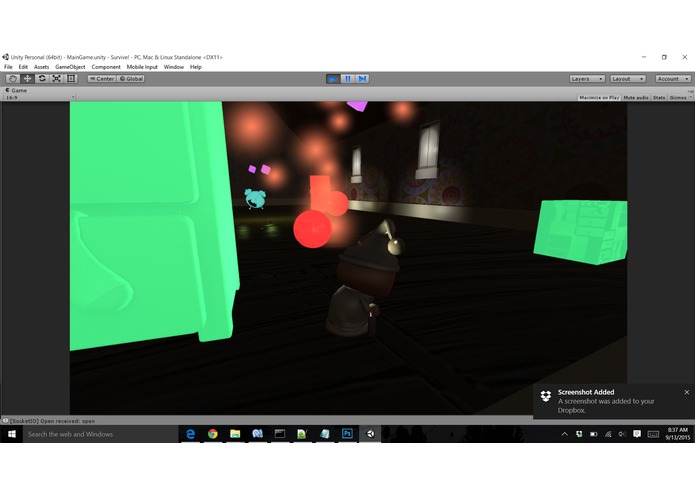695x494 pixels.
Task: Open network connections tray icon
Action: [608, 434]
